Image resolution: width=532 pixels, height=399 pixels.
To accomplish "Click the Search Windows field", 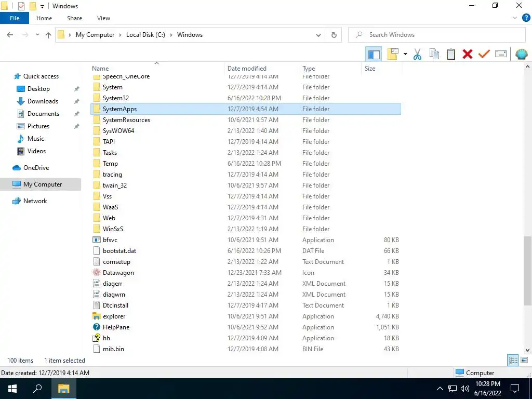I will [x=436, y=35].
